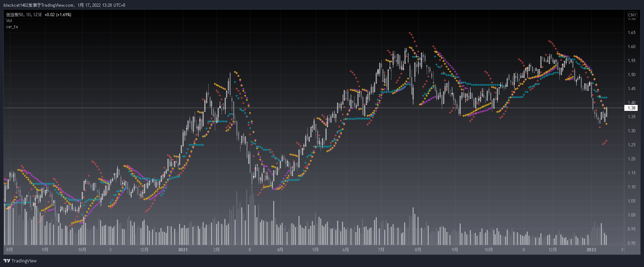
Task: Open the CNY currency badge
Action: point(632,15)
